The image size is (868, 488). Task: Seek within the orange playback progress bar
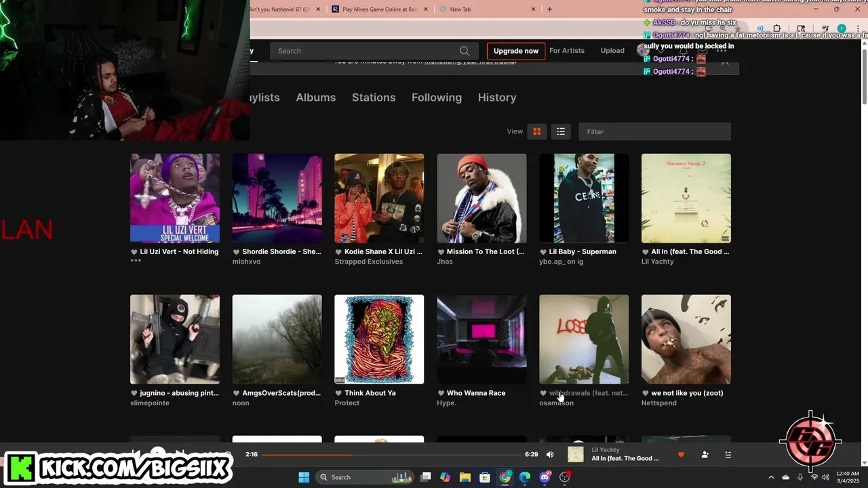coord(391,455)
